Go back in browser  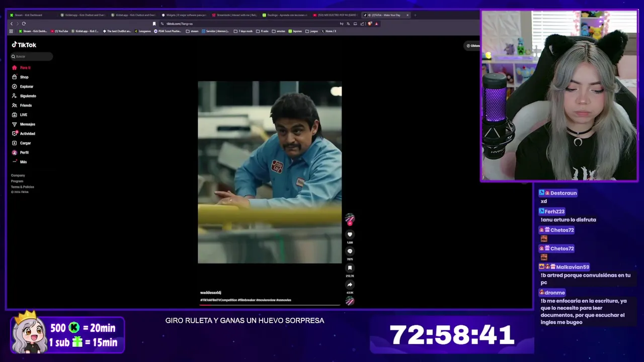tap(12, 24)
